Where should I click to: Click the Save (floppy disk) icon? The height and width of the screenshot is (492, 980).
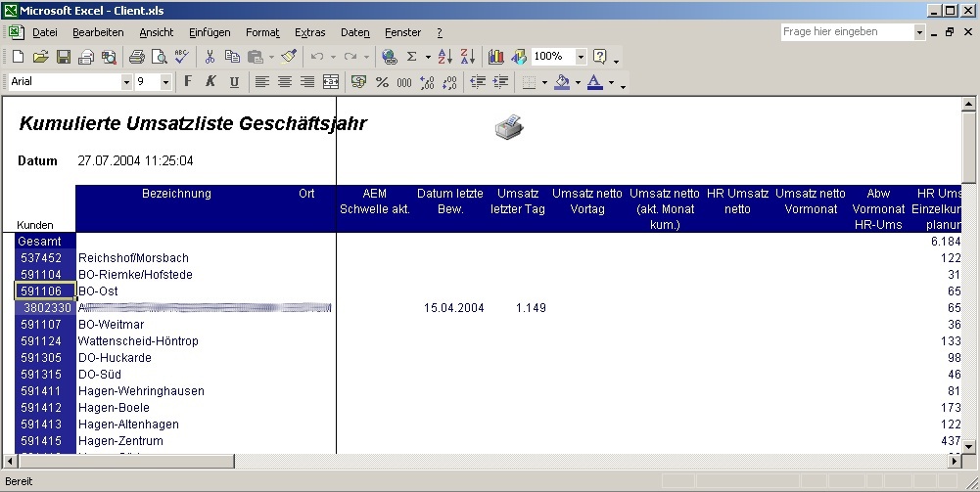click(63, 57)
